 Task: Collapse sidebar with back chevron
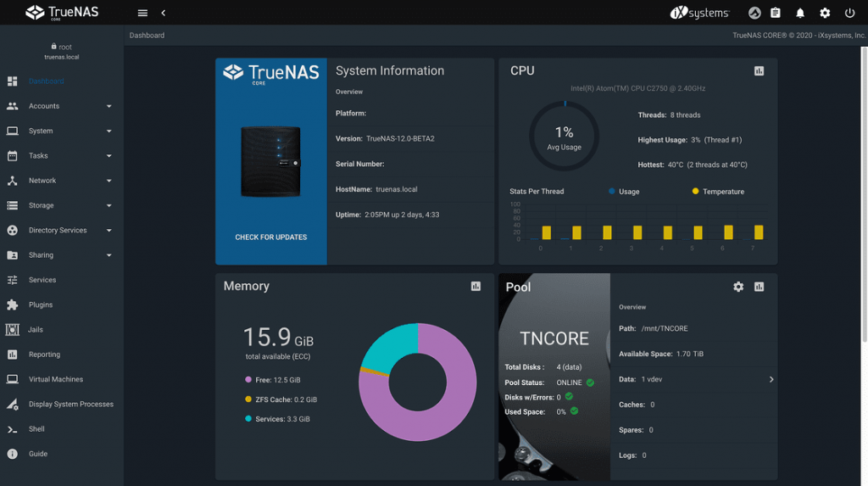point(164,13)
